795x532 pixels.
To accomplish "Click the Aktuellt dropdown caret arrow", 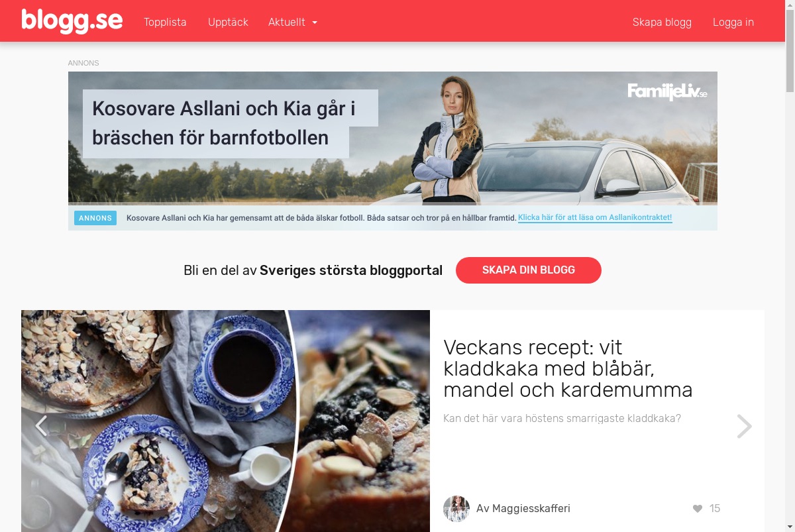I will [315, 23].
